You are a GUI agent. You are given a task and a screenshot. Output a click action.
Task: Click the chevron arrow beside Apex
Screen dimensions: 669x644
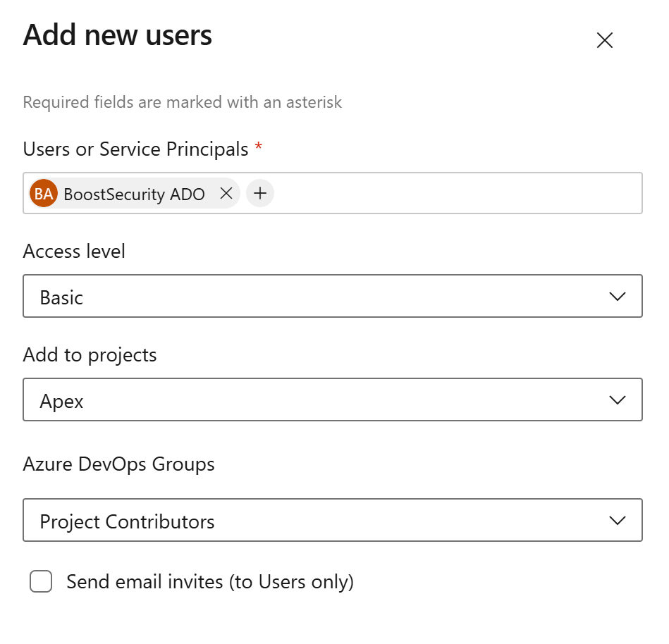(x=617, y=400)
